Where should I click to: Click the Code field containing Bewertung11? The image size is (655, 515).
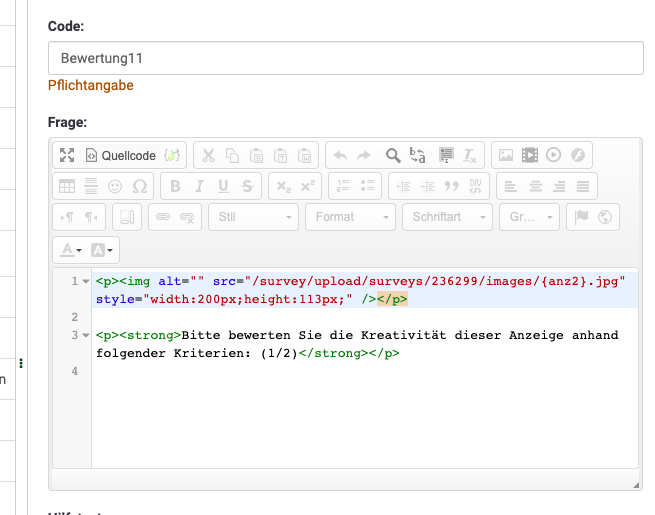pyautogui.click(x=345, y=58)
